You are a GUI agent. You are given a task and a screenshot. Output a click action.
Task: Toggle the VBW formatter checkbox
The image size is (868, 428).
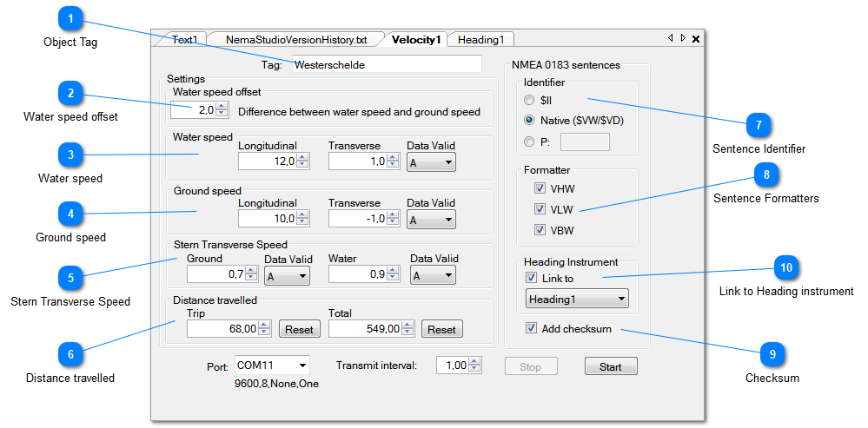click(x=540, y=230)
